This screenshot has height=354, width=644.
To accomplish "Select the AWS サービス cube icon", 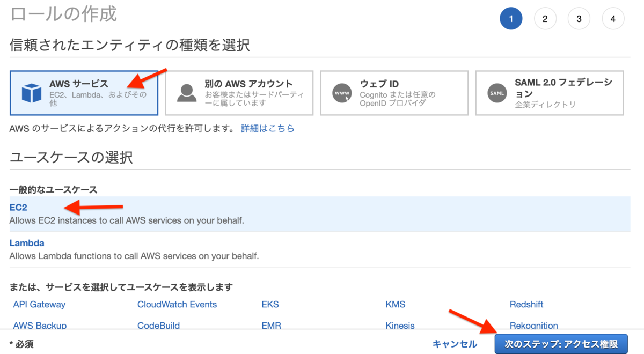I will [x=32, y=93].
